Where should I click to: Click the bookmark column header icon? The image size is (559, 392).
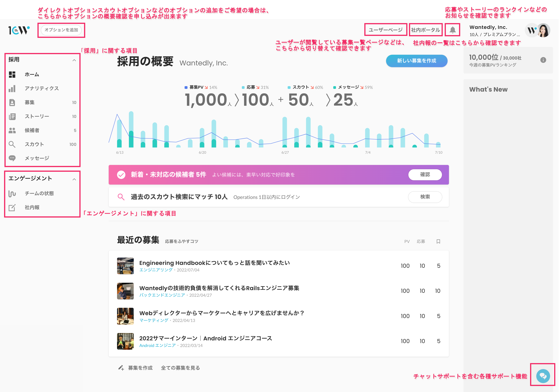(438, 241)
